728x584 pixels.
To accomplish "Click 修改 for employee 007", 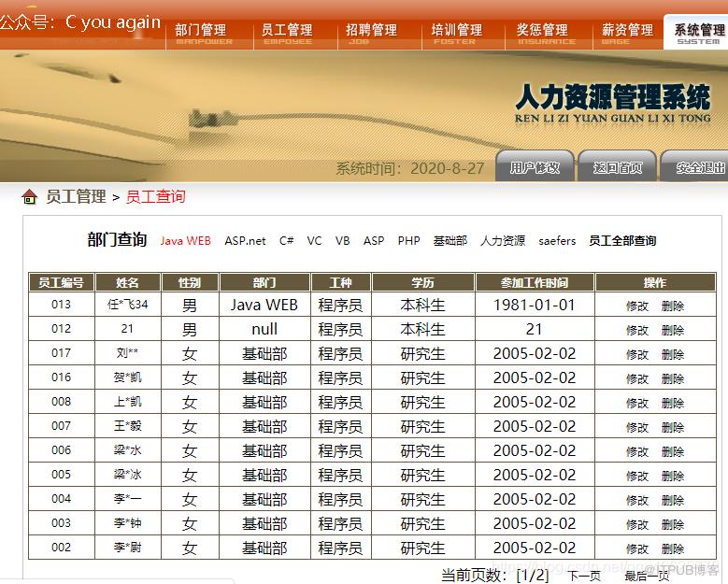I will pyautogui.click(x=637, y=427).
